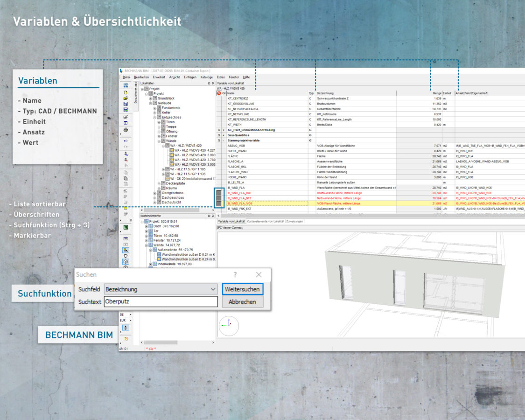The height and width of the screenshot is (420, 525).
Task: Click the highlighted bottle icon near EUR
Action: pos(126,328)
